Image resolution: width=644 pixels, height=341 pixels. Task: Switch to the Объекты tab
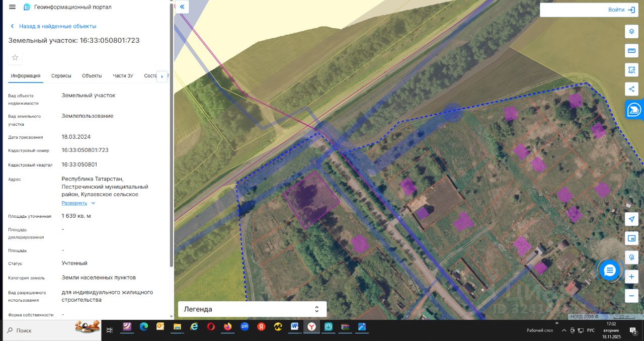pos(92,76)
